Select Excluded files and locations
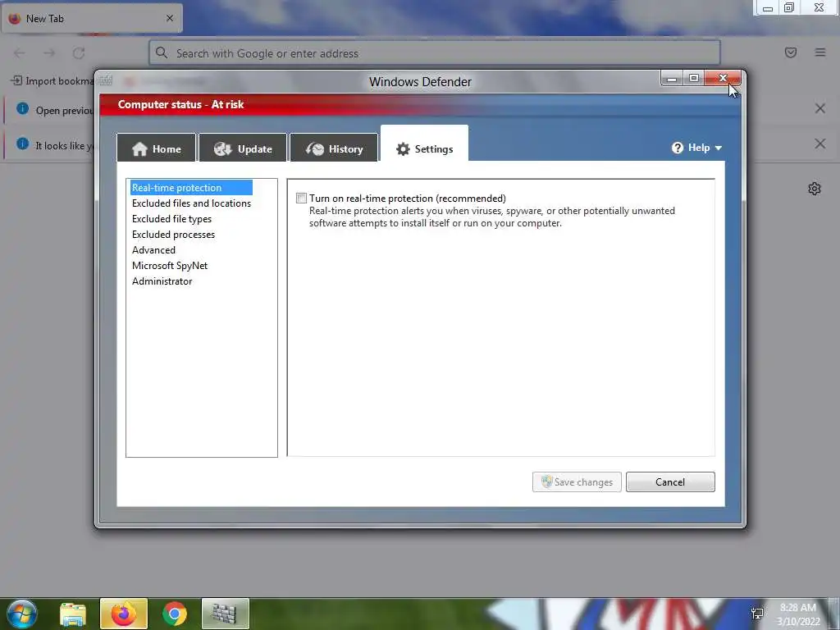This screenshot has height=630, width=840. [x=191, y=203]
